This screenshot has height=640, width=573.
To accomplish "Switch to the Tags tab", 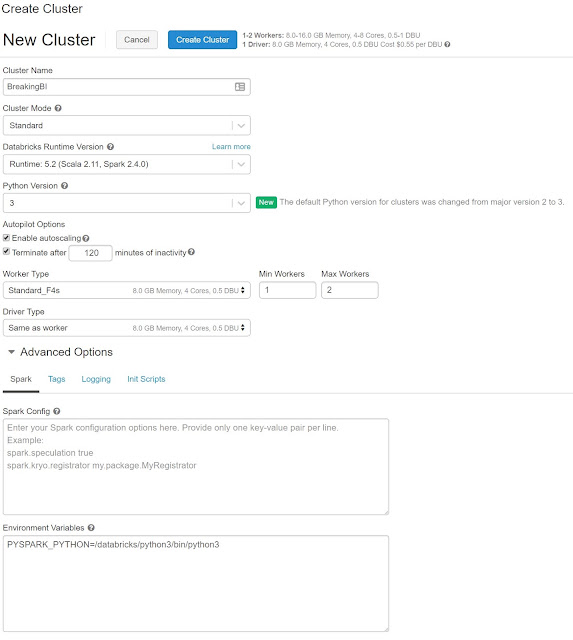I will pyautogui.click(x=56, y=379).
